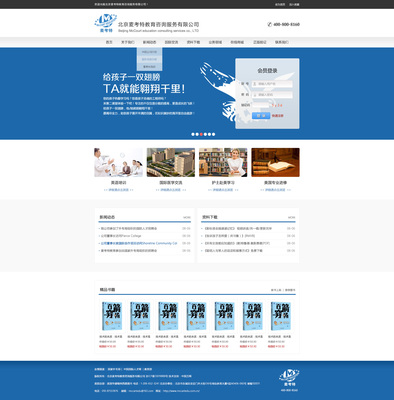
Task: Open the last news item in 新闻动态 list
Action: [x=129, y=251]
